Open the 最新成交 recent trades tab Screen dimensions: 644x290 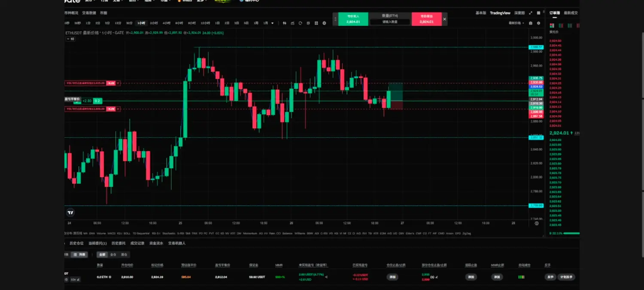[x=571, y=13]
